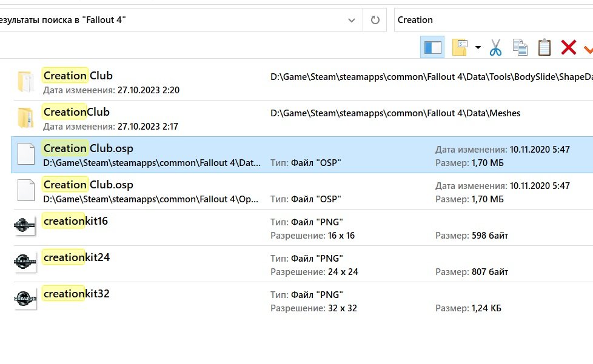Click the red Delete X icon
This screenshot has height=364, width=593.
coord(568,47)
